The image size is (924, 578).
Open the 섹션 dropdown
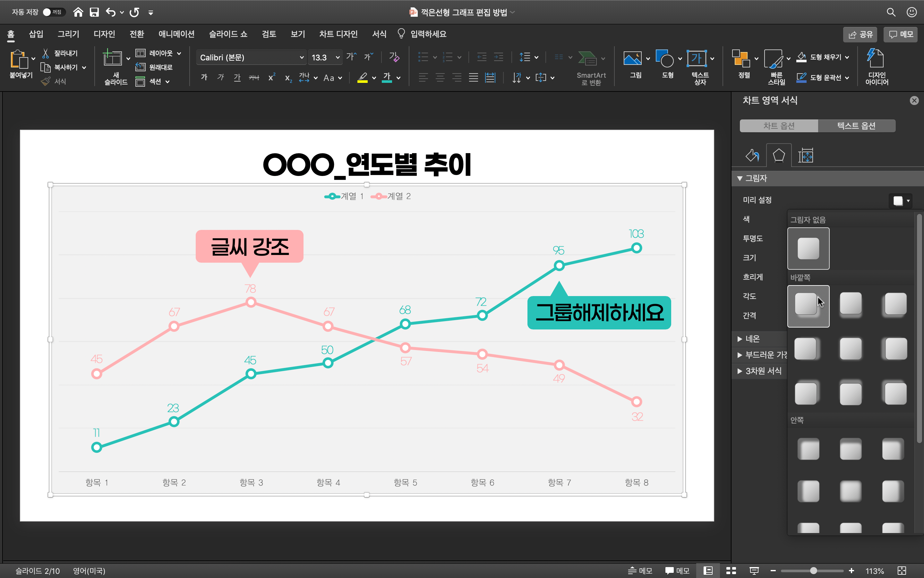pos(153,82)
